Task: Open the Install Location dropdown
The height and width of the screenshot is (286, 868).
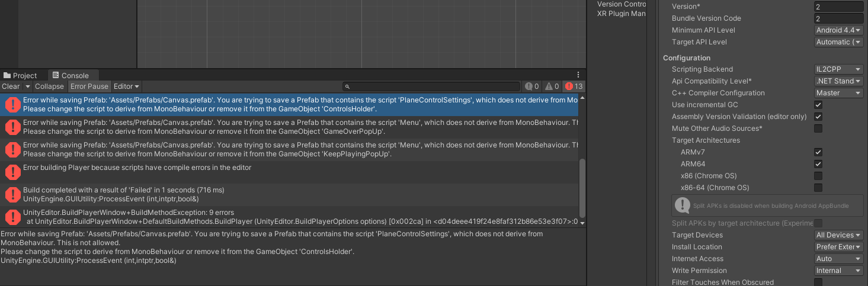Action: coord(839,247)
